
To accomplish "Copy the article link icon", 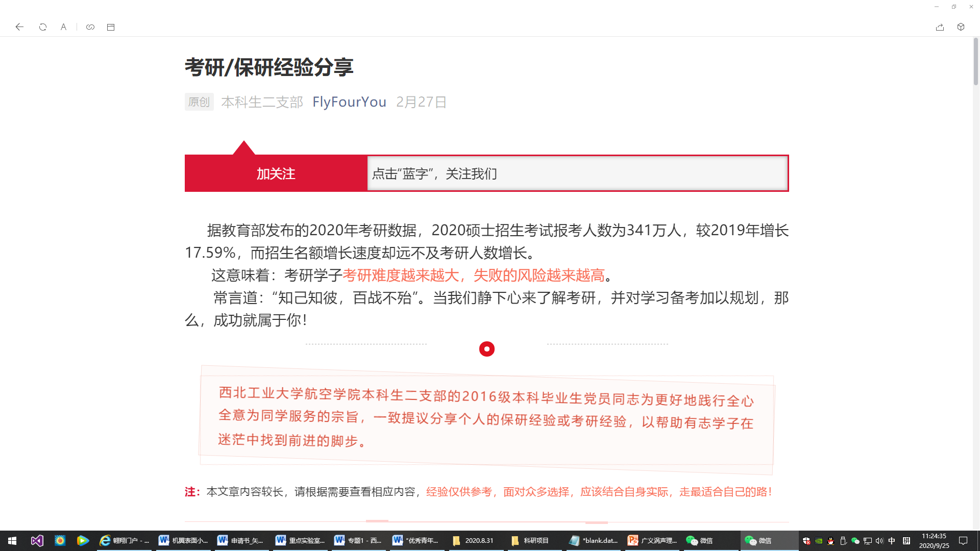I will [90, 27].
